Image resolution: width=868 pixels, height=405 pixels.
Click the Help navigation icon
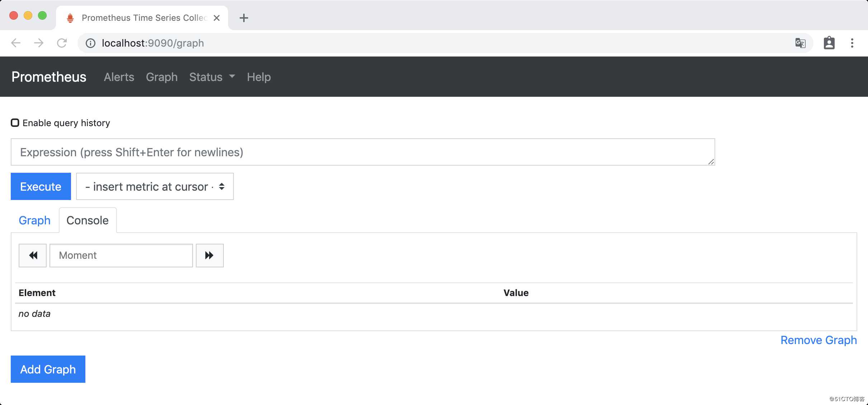pos(259,76)
